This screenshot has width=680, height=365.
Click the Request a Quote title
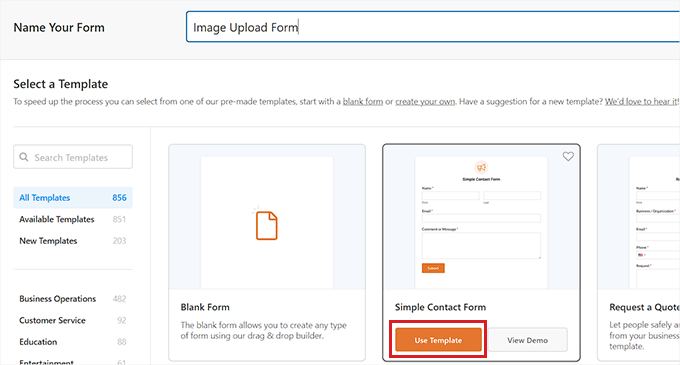coord(644,307)
